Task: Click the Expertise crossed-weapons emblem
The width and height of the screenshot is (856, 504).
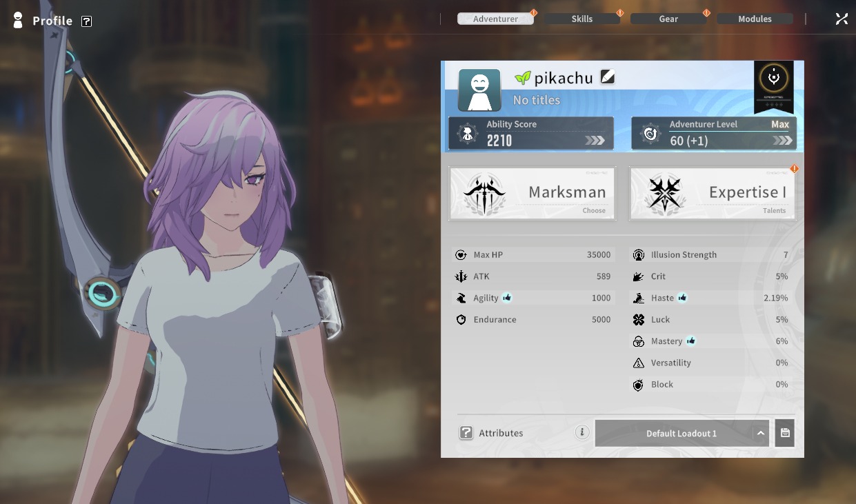Action: pos(666,194)
